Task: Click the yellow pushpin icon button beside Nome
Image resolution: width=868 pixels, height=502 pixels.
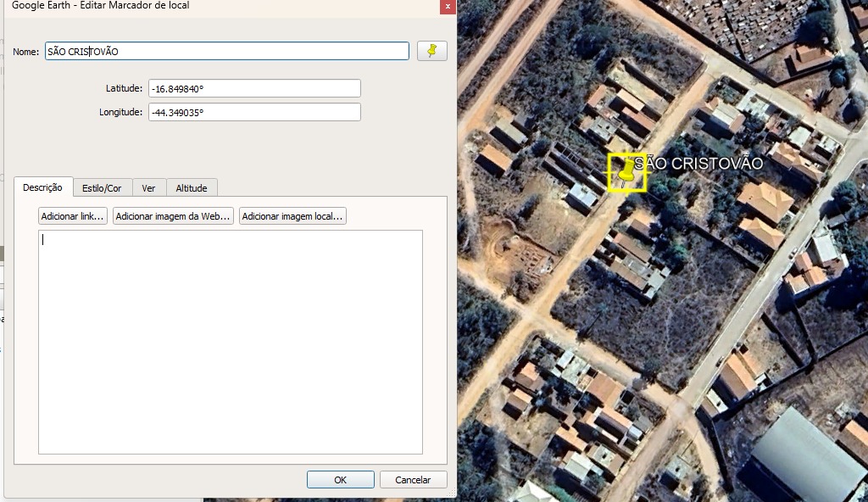Action: pyautogui.click(x=432, y=51)
